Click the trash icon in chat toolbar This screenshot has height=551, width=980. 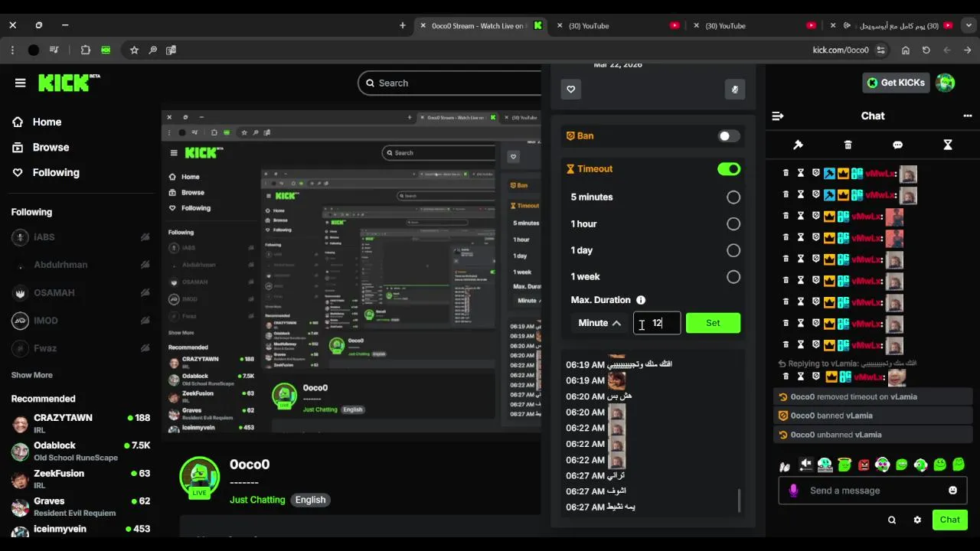click(848, 145)
